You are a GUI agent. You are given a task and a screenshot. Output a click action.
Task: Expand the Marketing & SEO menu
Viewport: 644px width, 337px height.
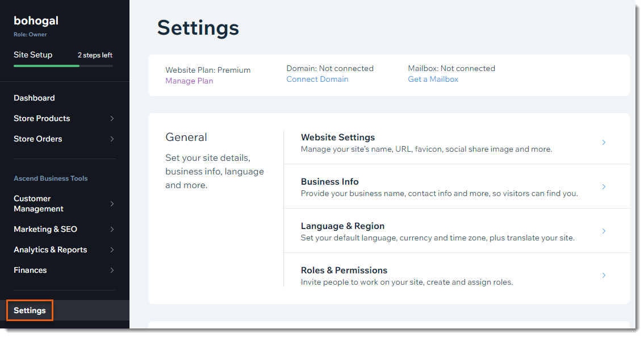click(x=112, y=229)
